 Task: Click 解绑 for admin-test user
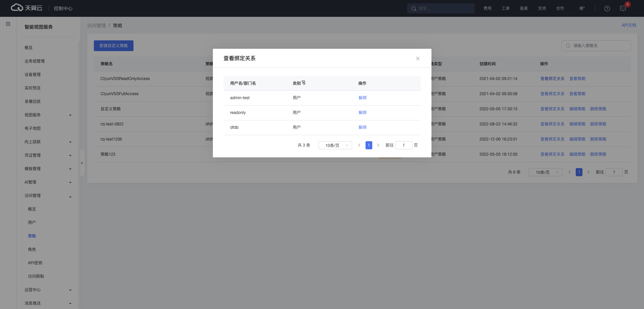point(363,98)
